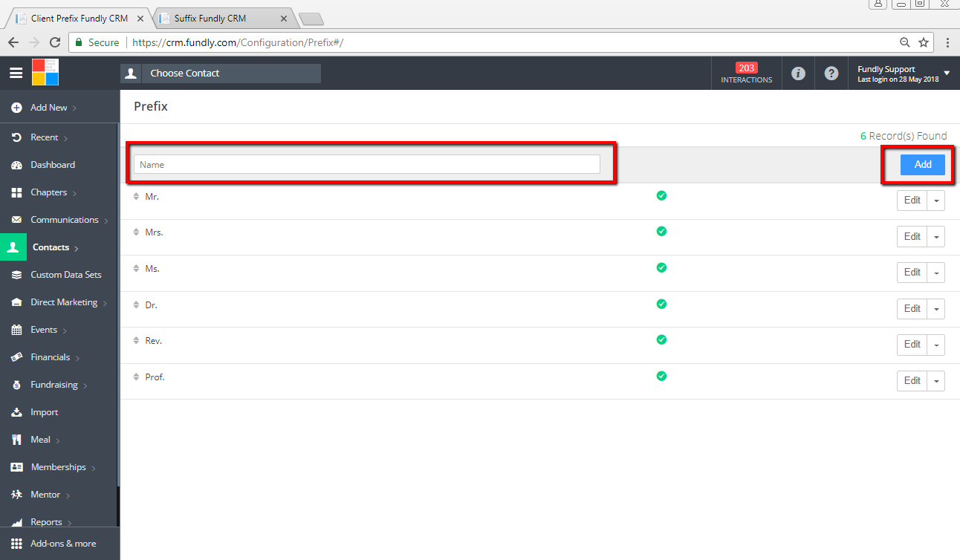Expand the Communications submenu
Screen dimensions: 960x560
coord(107,221)
